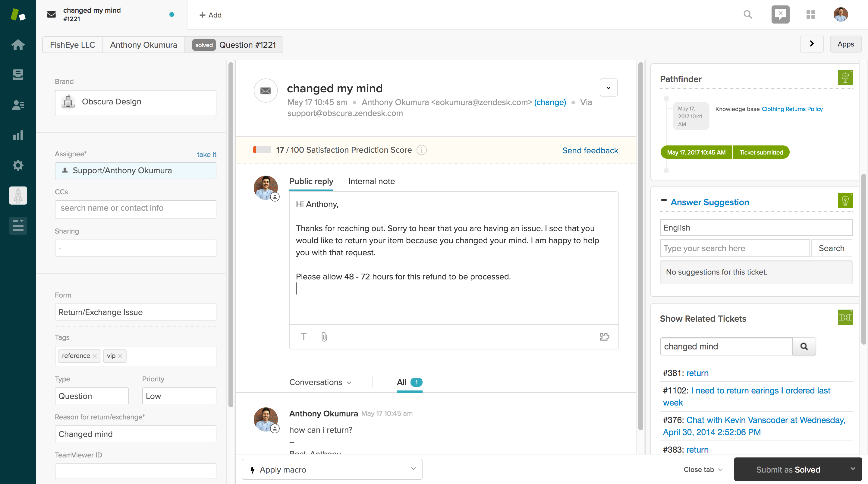Click the search magnifier in top bar
Viewport: 868px width, 484px height.
click(x=748, y=14)
